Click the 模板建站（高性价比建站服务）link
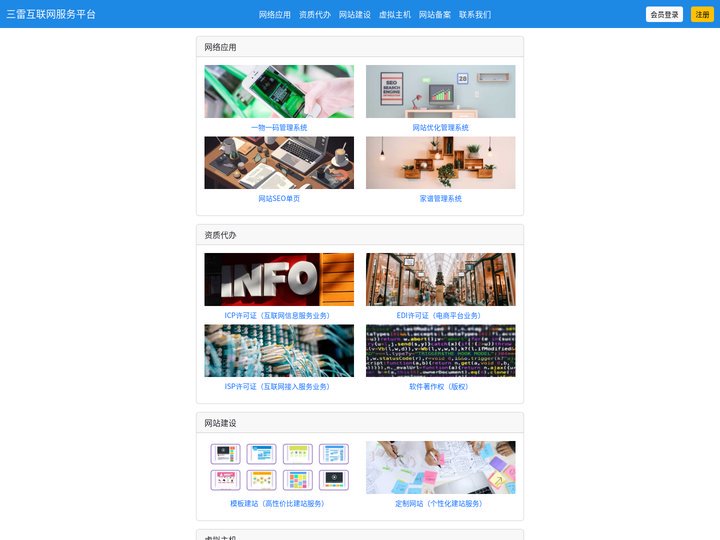The image size is (720, 540). (x=277, y=504)
